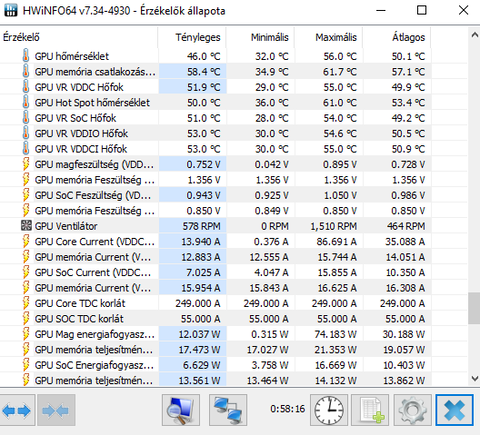The image size is (480, 435).
Task: Select the GPU Ventilátor row label
Action: 66,226
